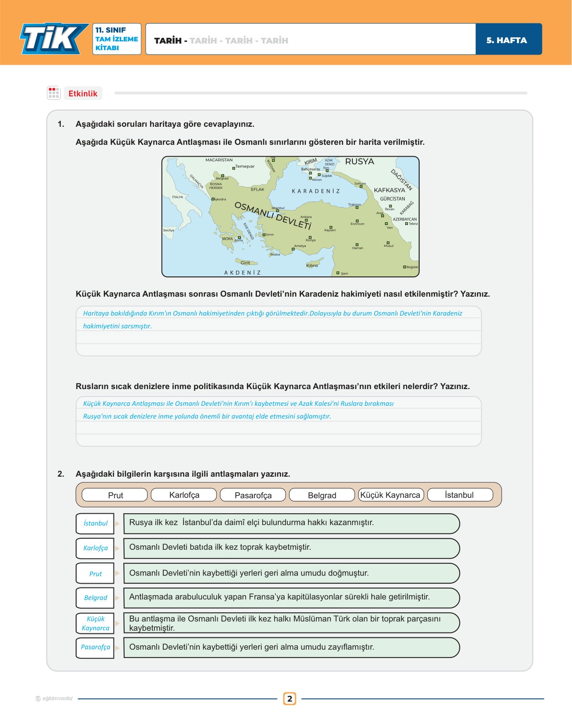Screen dimensions: 572x728
Task: Click question 2 instruction 'ilgili antlaşmaları yazınız'
Action: 183,474
